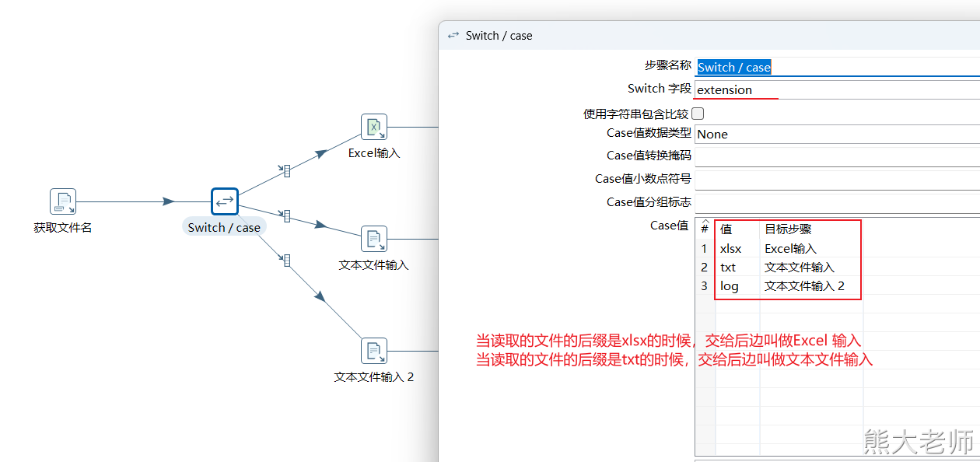Click the Switch / case dialog title icon

(453, 36)
